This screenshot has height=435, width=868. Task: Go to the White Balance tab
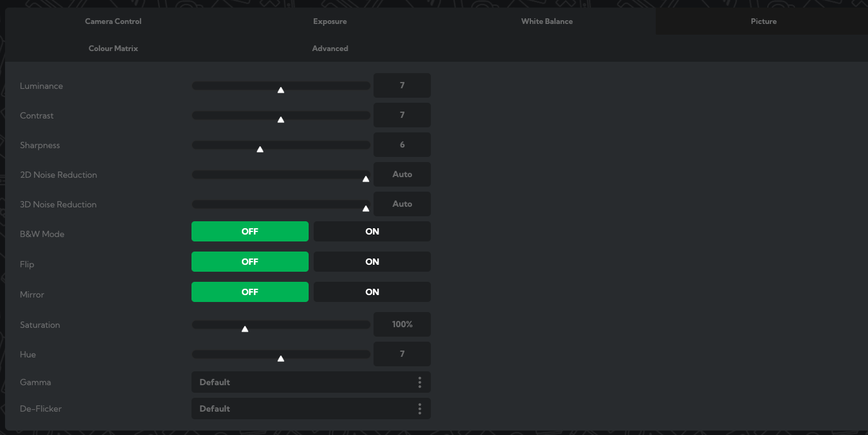coord(547,21)
